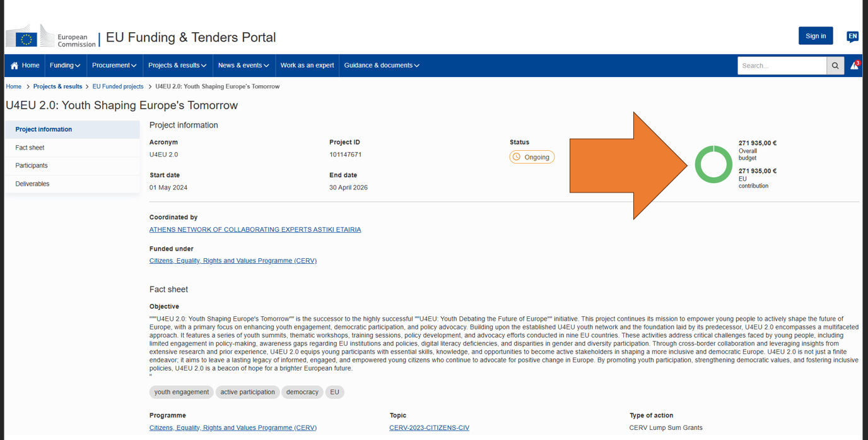Image resolution: width=868 pixels, height=440 pixels.
Task: Click the Home house icon in navbar
Action: (15, 66)
